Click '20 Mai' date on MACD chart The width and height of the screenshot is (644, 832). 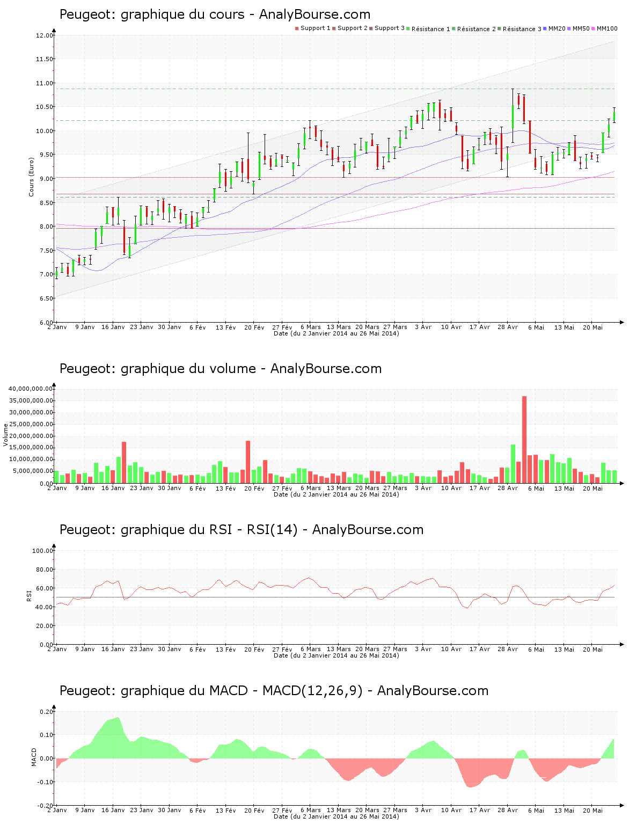click(592, 810)
